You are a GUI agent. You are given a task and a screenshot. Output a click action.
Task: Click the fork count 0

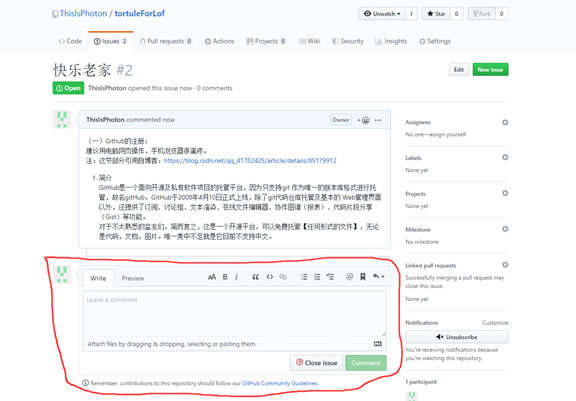501,14
